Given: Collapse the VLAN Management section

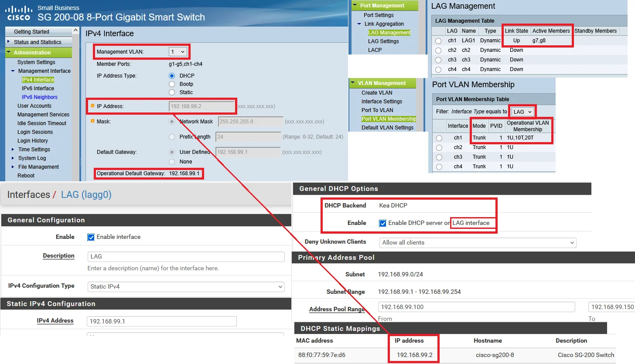Looking at the screenshot, I should (353, 83).
